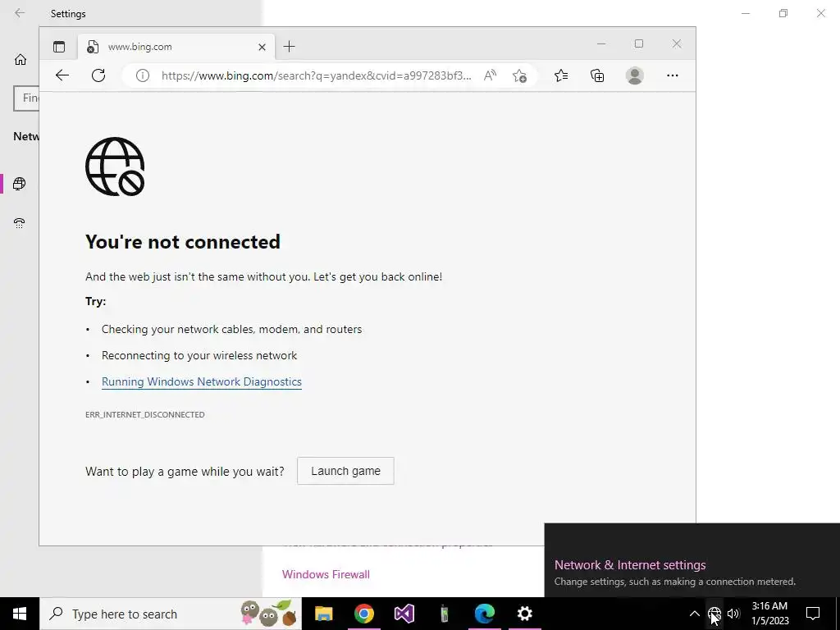Click Type here to search box
Image resolution: width=840 pixels, height=630 pixels.
[x=171, y=614]
